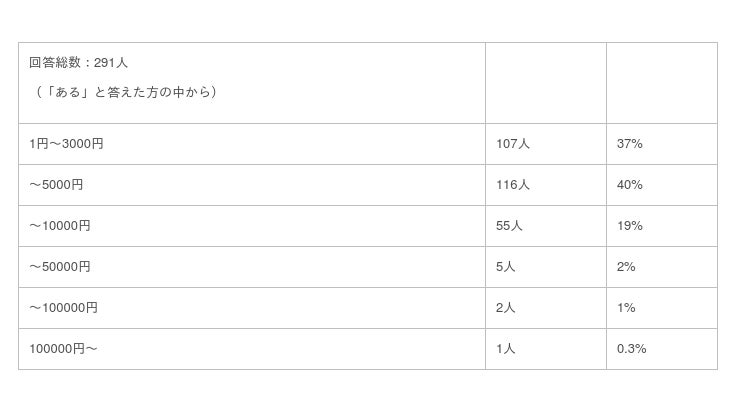Select the '〜50000円' row label cell

(x=60, y=267)
